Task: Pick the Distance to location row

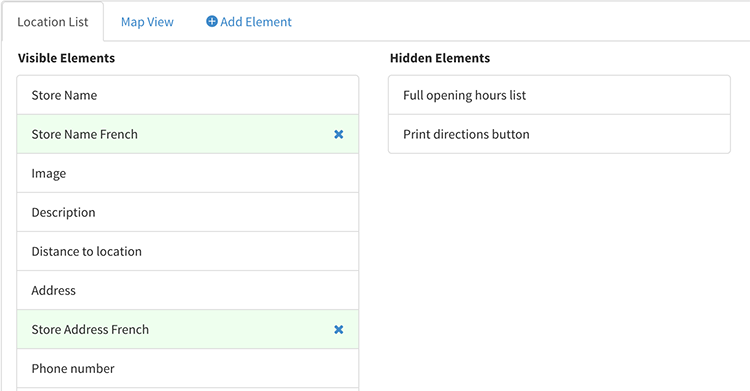Action: [188, 251]
